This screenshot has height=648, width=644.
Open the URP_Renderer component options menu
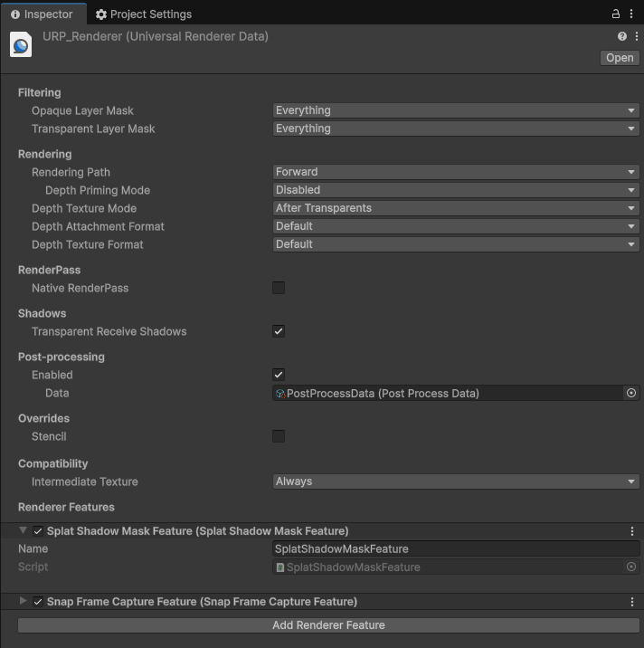click(637, 36)
